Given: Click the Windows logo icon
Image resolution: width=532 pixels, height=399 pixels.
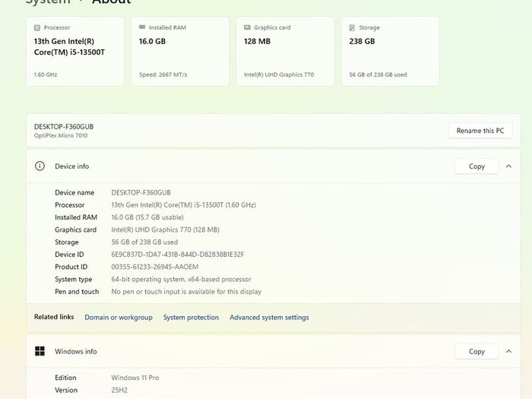Looking at the screenshot, I should click(40, 351).
